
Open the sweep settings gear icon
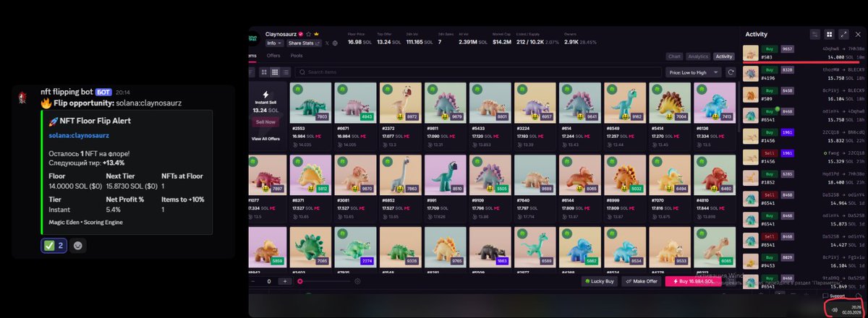click(357, 281)
